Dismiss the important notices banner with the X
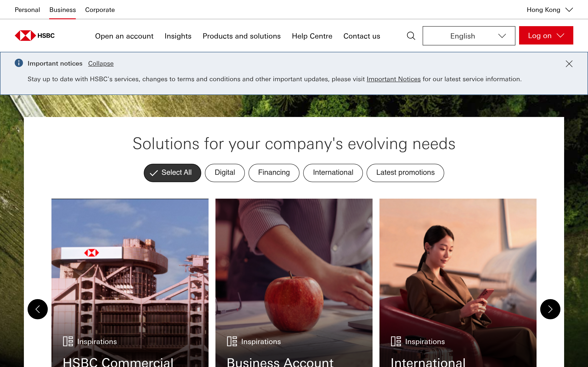Screen dimensions: 588x367 [x=569, y=64]
